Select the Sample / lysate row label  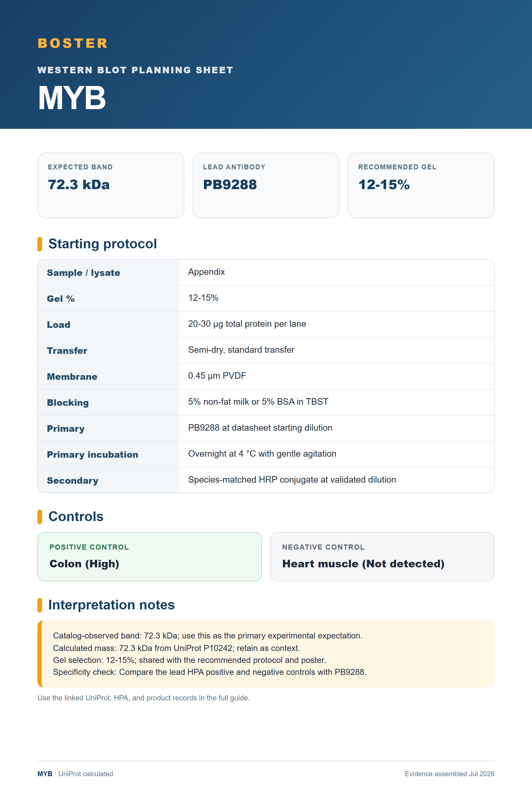pyautogui.click(x=83, y=273)
